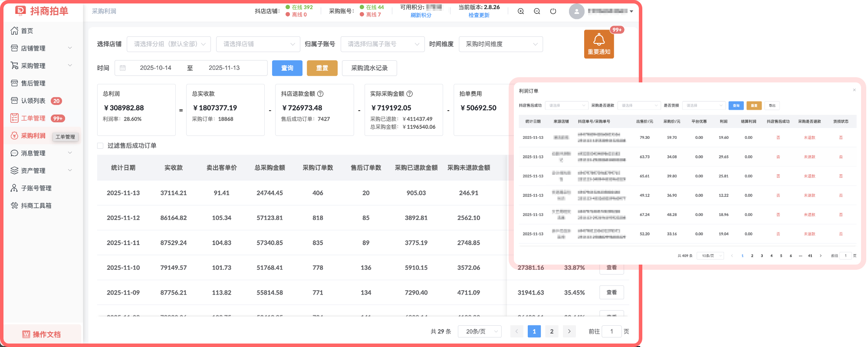Open the 20条/页 page size dropdown

coord(480,331)
